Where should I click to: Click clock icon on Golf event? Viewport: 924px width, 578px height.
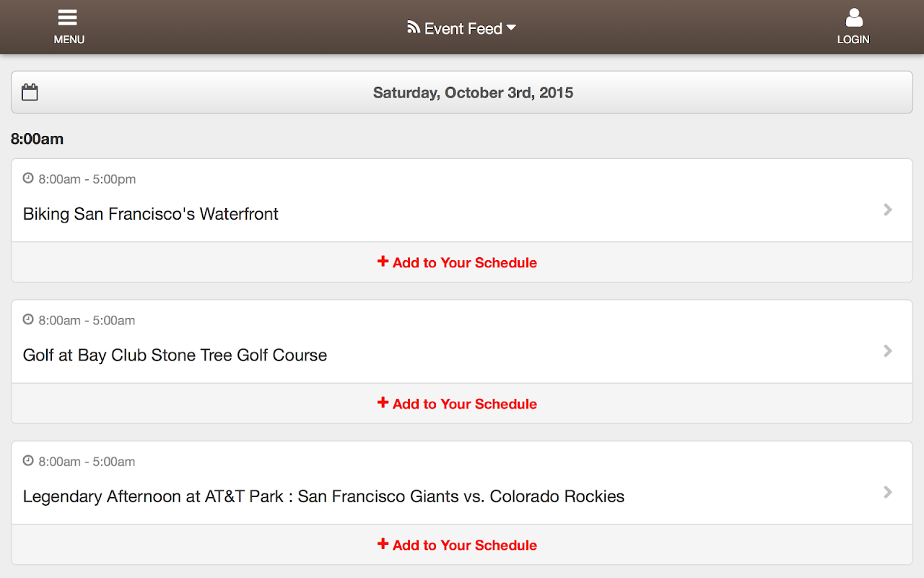(28, 319)
